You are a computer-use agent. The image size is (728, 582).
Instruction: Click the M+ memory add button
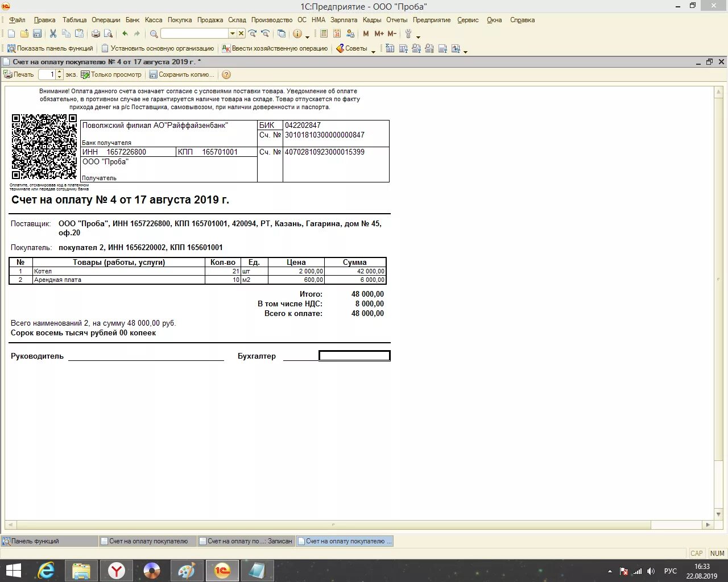[379, 34]
